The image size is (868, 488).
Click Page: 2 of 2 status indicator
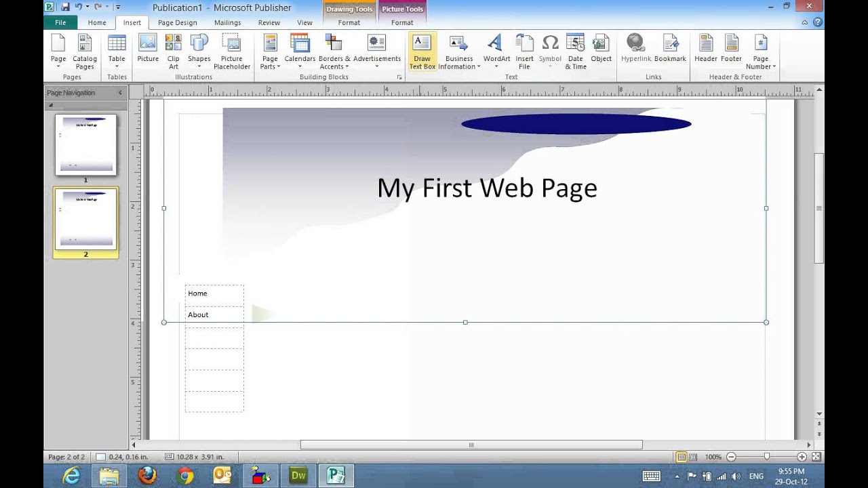coord(66,457)
